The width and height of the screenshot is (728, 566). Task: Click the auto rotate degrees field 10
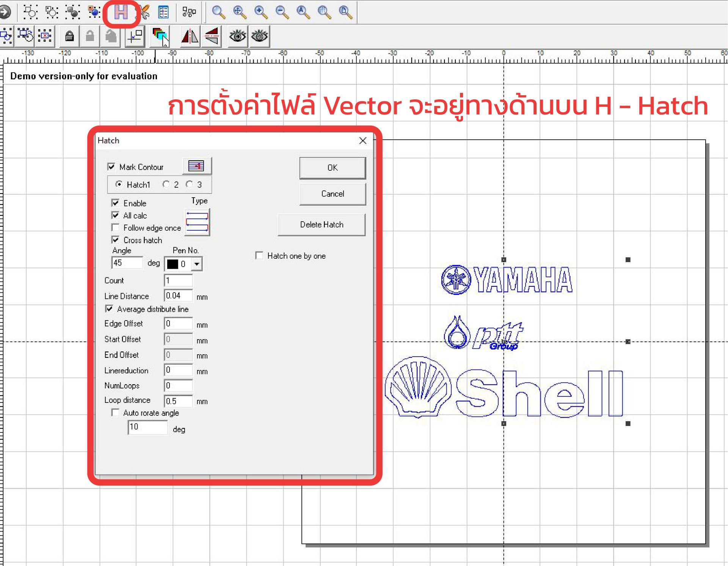point(148,427)
